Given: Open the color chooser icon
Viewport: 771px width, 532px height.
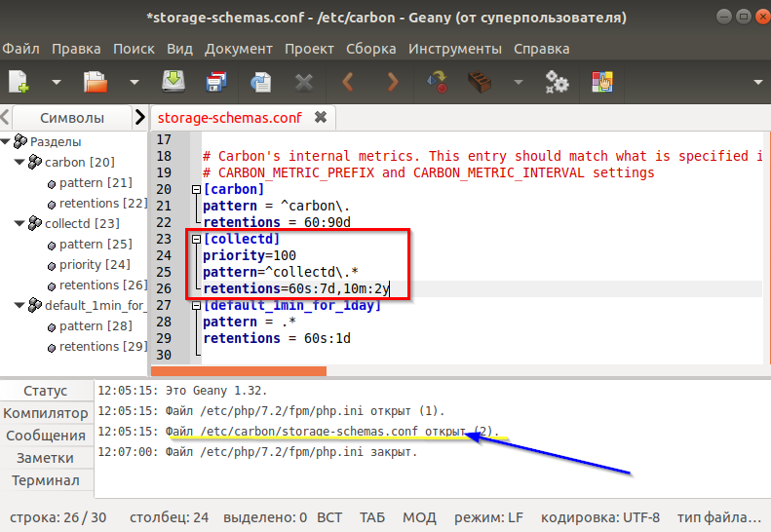Looking at the screenshot, I should 602,82.
